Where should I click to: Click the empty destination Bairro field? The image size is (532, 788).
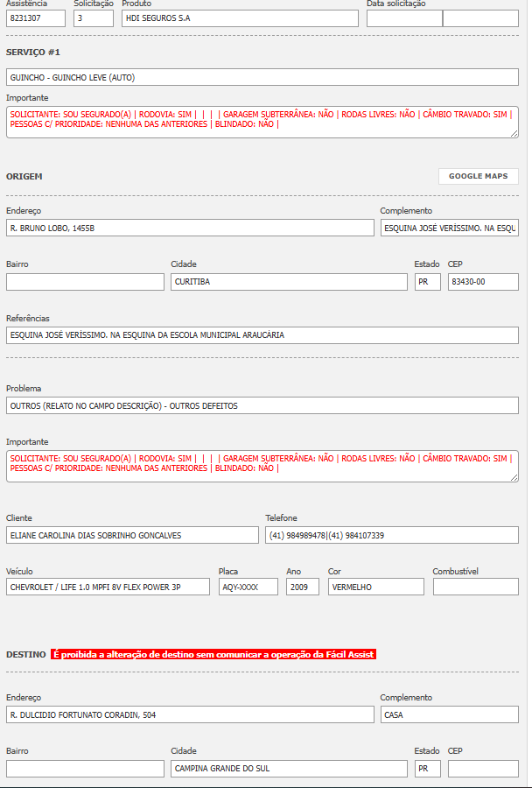[x=85, y=769]
